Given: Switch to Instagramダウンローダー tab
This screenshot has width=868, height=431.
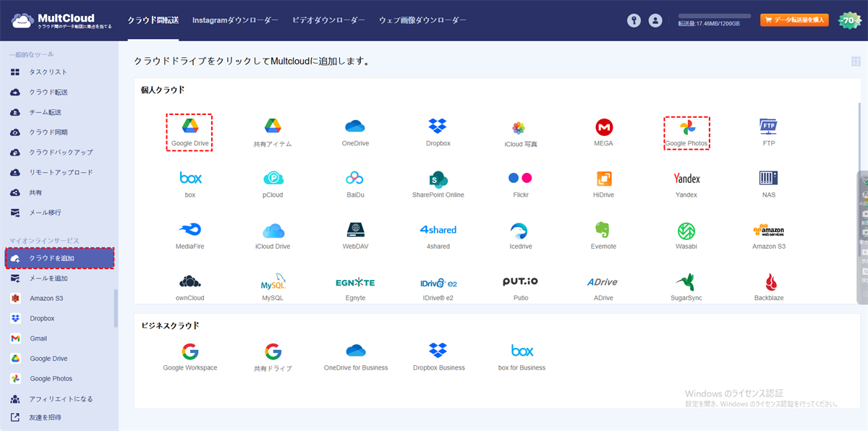Looking at the screenshot, I should click(235, 20).
